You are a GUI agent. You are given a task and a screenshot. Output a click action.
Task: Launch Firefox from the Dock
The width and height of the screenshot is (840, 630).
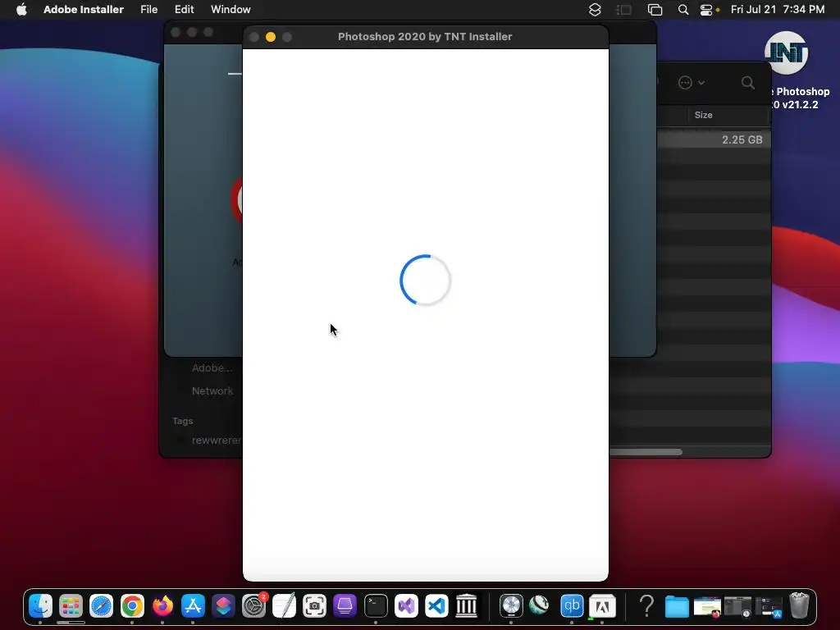(x=162, y=606)
